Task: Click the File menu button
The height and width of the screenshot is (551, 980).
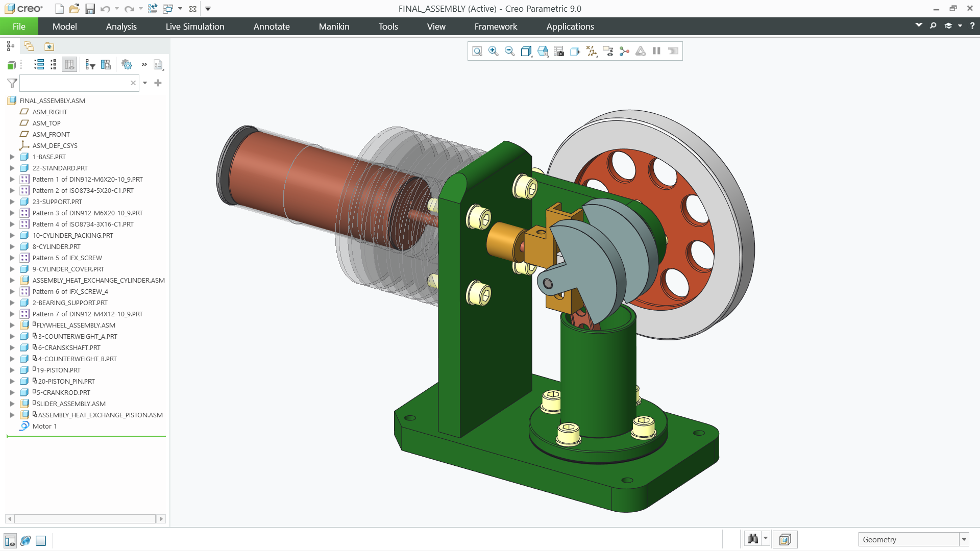Action: click(x=19, y=27)
